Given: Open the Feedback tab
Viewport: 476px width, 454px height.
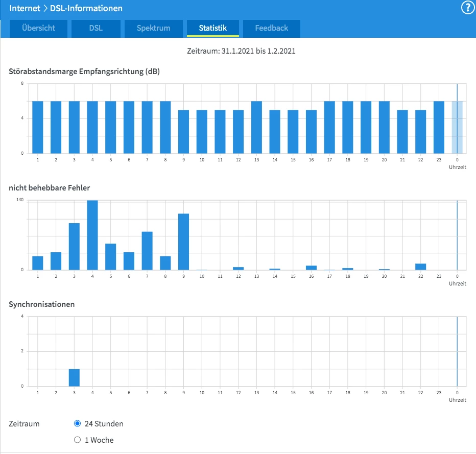Looking at the screenshot, I should (x=271, y=28).
